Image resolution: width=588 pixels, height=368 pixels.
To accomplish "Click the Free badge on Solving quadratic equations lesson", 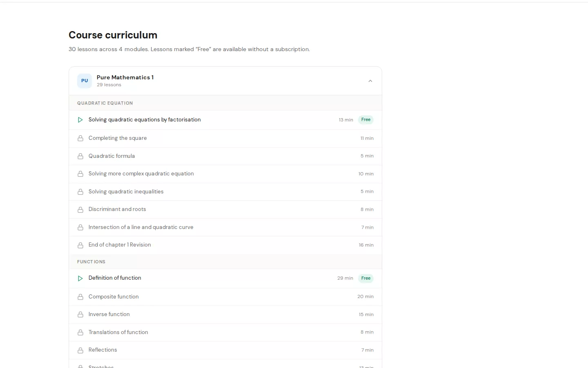I will click(x=366, y=120).
